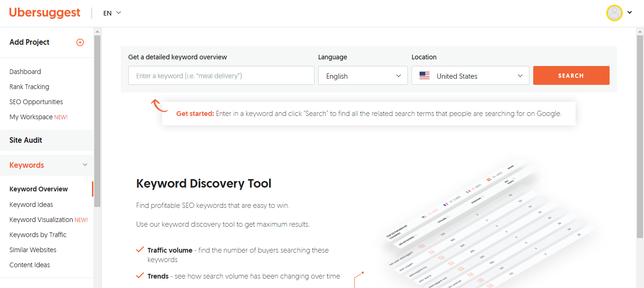Click the United States flag icon
644x288 pixels.
click(x=424, y=76)
